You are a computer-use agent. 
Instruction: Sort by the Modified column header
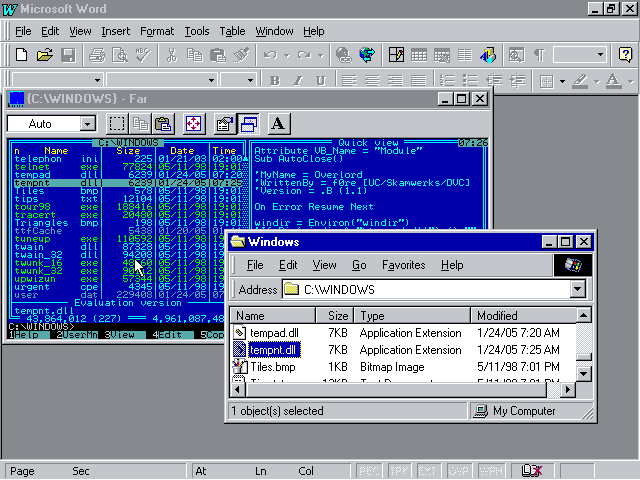[x=523, y=316]
